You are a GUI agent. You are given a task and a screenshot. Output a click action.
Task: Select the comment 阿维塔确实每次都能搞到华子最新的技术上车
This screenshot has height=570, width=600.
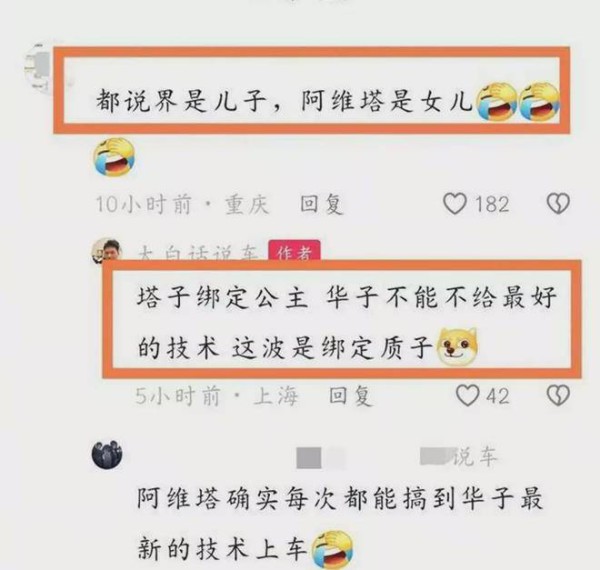point(340,523)
